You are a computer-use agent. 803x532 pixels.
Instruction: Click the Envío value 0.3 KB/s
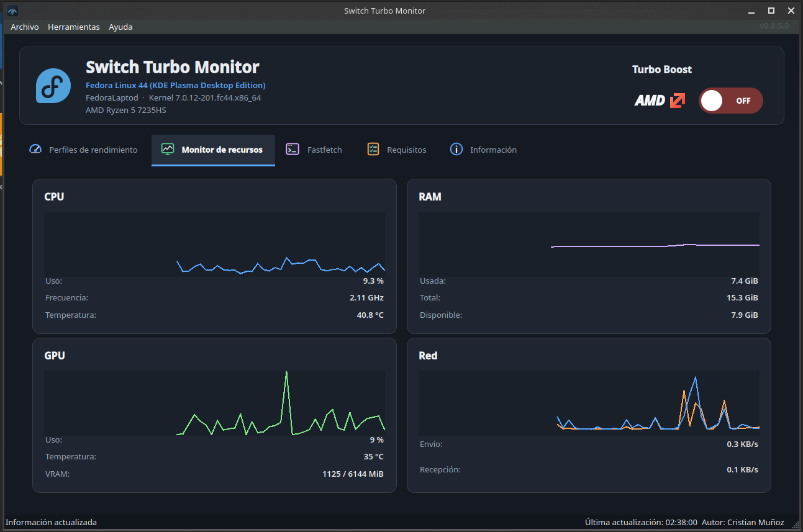[742, 444]
